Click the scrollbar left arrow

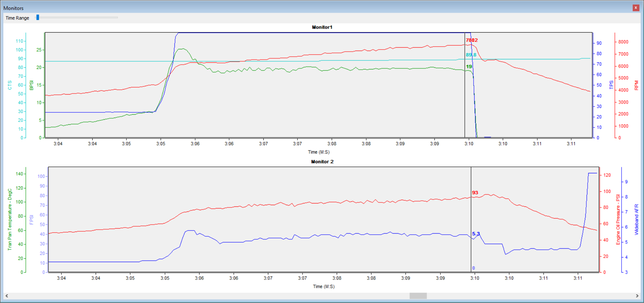7,296
